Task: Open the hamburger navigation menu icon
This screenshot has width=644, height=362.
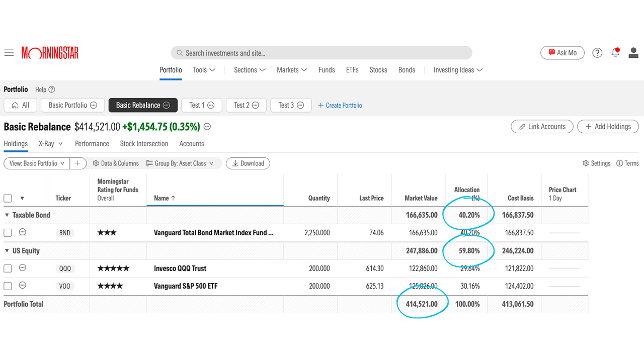Action: pos(9,52)
